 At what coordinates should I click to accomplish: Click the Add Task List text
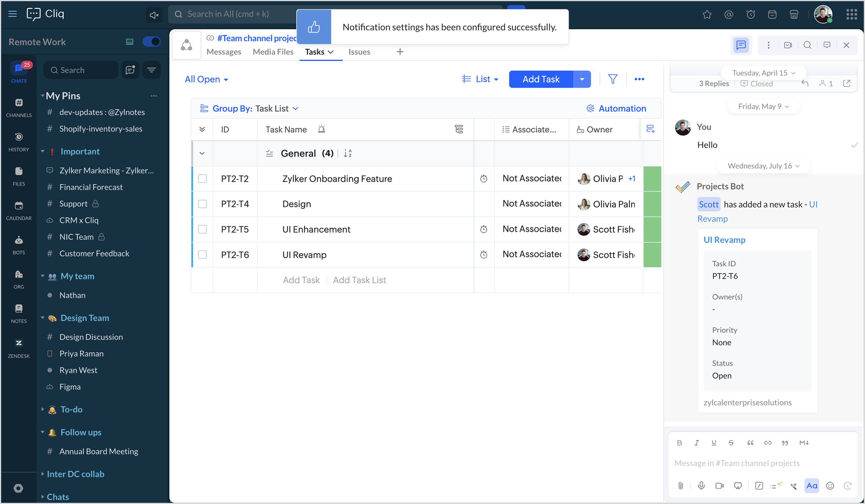pyautogui.click(x=359, y=280)
